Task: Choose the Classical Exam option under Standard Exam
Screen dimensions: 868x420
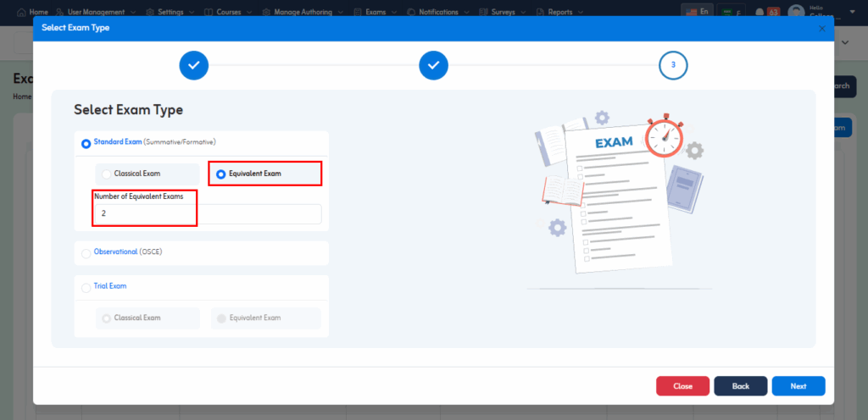Action: (x=107, y=174)
